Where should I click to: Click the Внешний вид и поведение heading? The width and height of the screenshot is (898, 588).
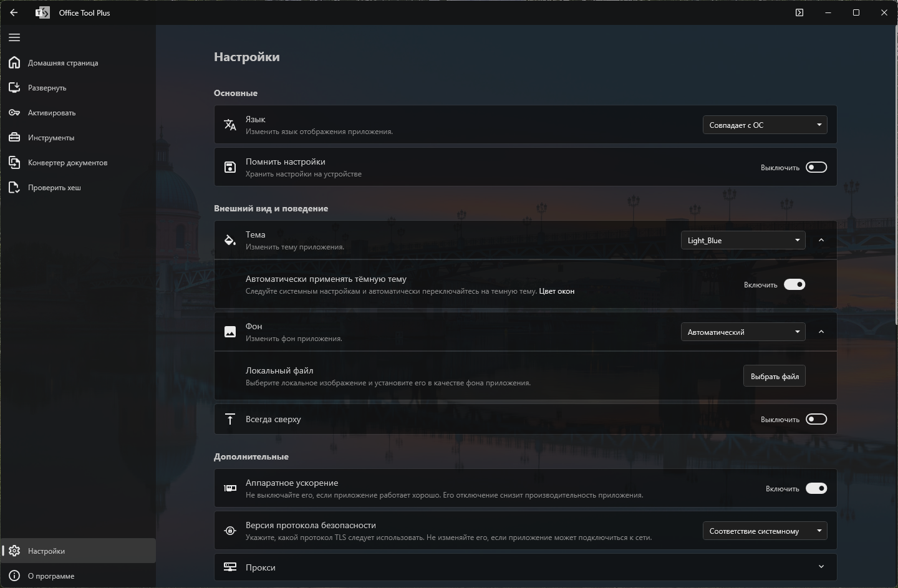(271, 208)
